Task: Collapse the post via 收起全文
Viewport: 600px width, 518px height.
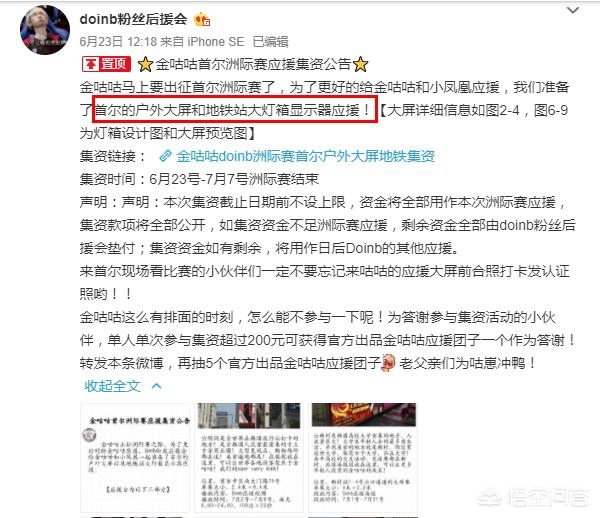Action: point(112,386)
